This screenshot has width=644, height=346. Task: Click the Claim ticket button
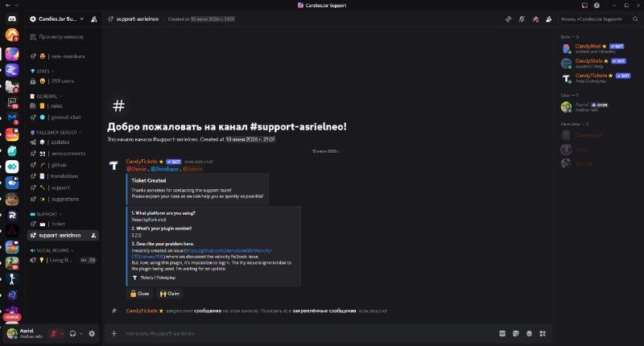click(x=170, y=294)
